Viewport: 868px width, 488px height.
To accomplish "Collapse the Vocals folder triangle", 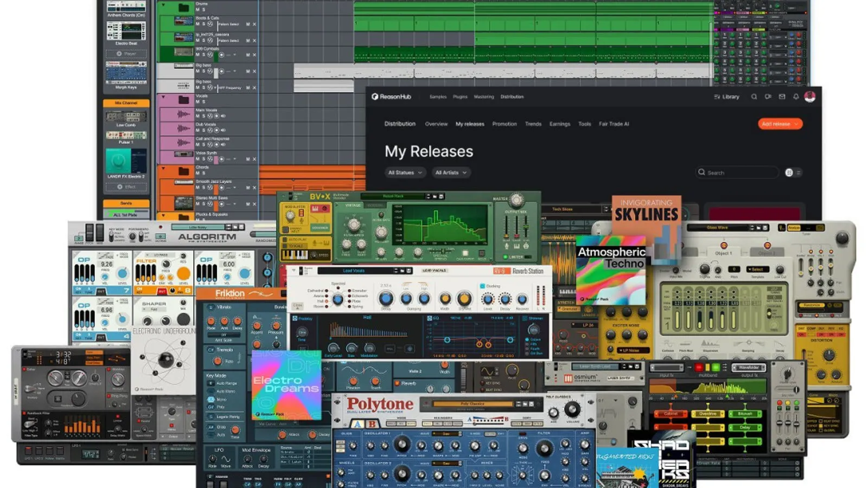I will click(163, 97).
